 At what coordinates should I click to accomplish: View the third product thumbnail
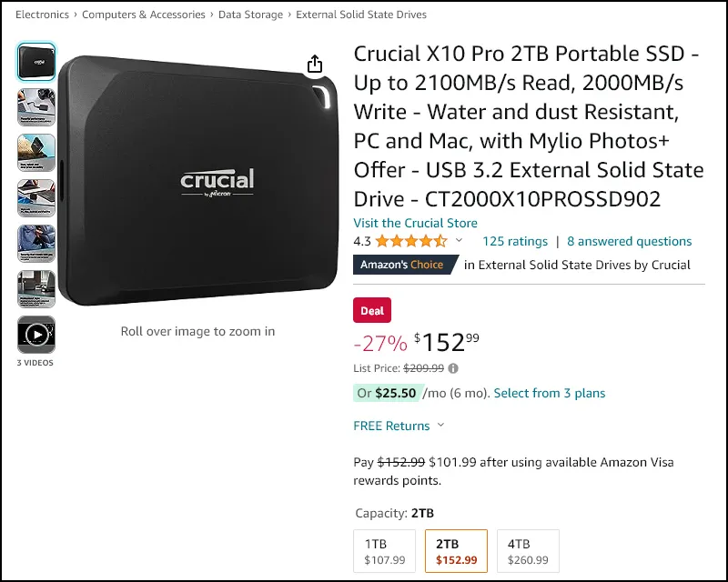[x=36, y=153]
